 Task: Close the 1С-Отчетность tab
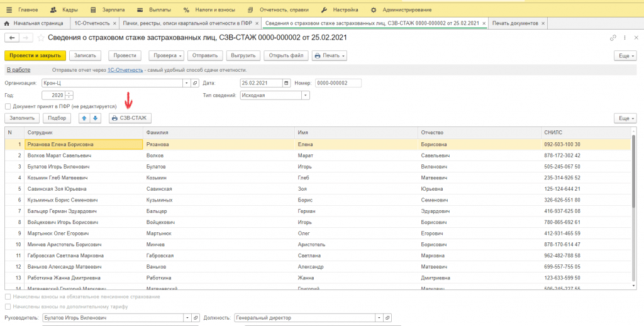(x=114, y=23)
